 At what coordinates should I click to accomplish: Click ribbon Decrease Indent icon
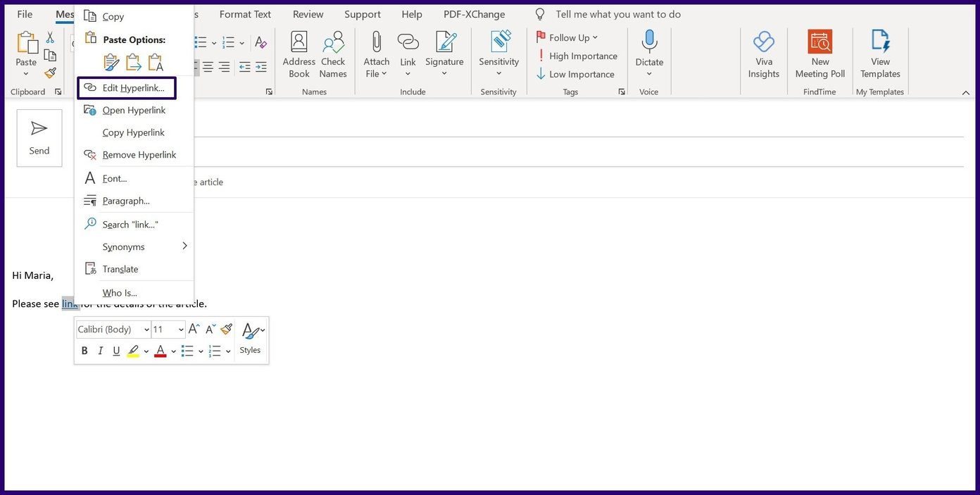244,67
